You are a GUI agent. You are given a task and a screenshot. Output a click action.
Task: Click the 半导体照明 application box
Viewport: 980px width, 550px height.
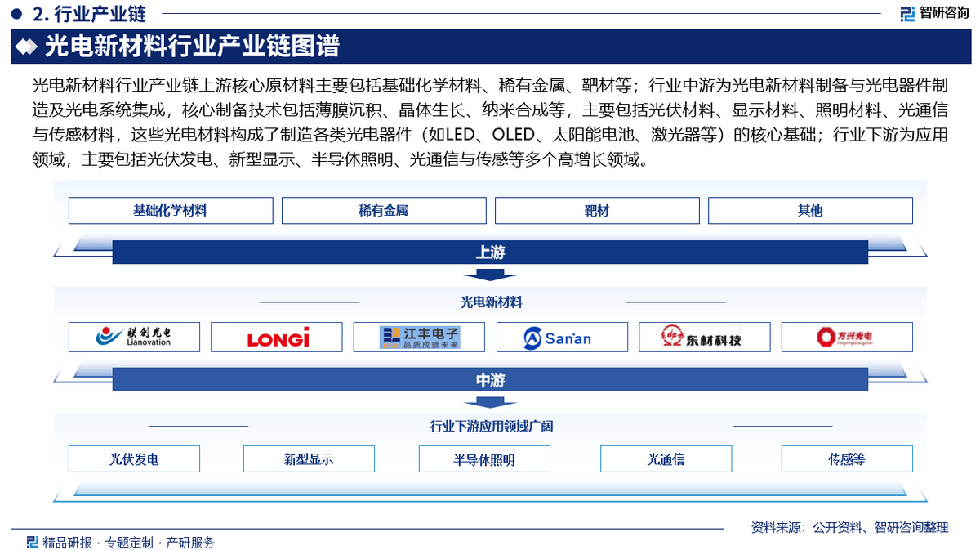pos(484,459)
